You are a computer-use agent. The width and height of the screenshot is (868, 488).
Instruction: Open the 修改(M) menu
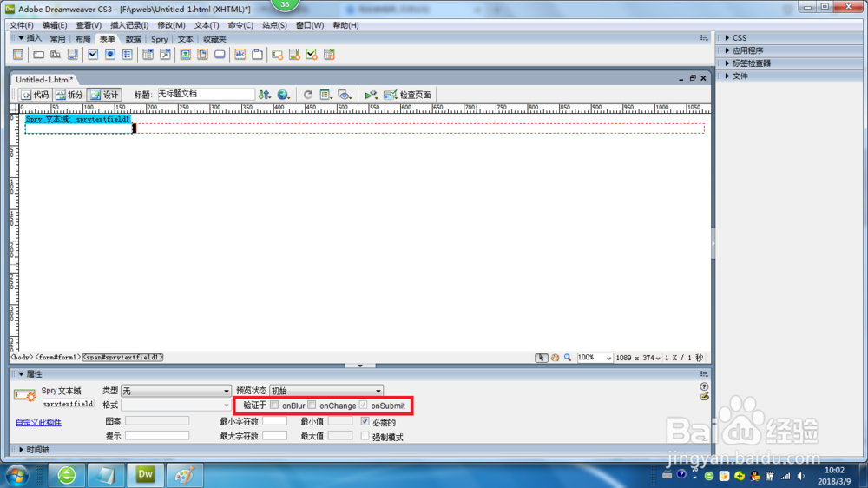pyautogui.click(x=171, y=25)
